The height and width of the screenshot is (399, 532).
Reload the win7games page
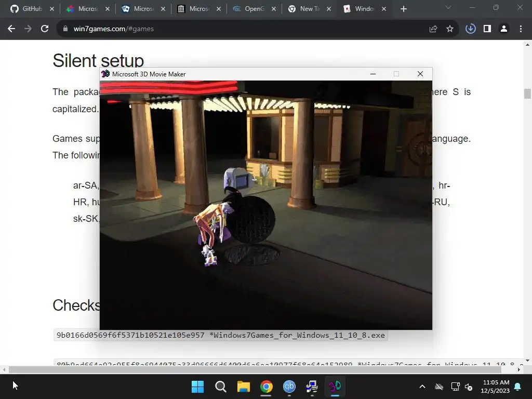45,29
